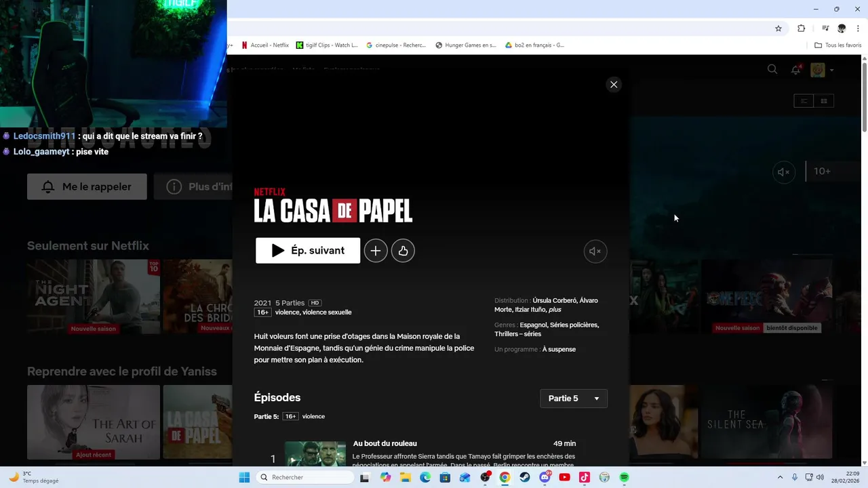Close the La Casa de Papel details popup

[x=614, y=85]
